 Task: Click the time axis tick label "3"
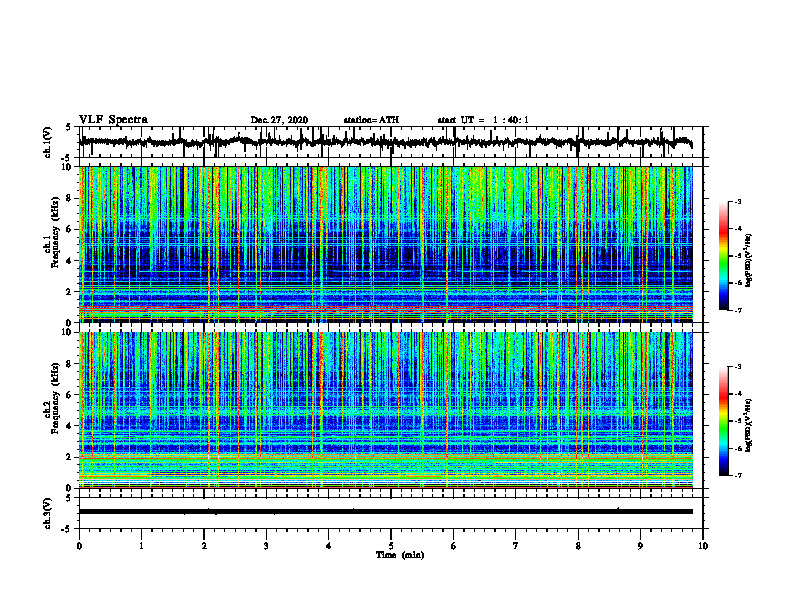(266, 546)
